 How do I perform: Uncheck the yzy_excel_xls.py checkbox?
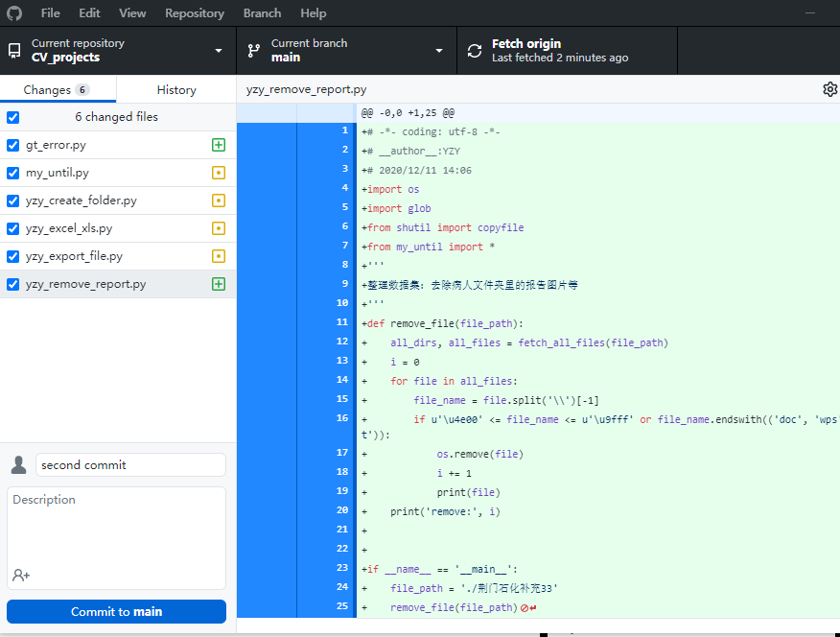click(x=11, y=228)
